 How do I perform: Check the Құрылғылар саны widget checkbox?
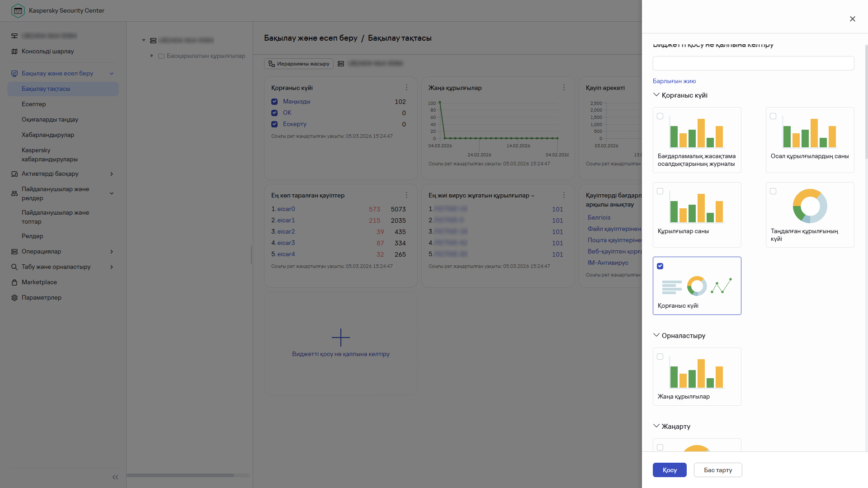point(660,191)
